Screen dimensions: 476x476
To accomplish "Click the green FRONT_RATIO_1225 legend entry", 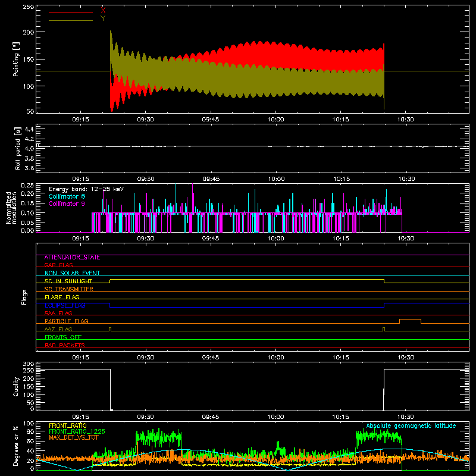I will coord(77,431).
